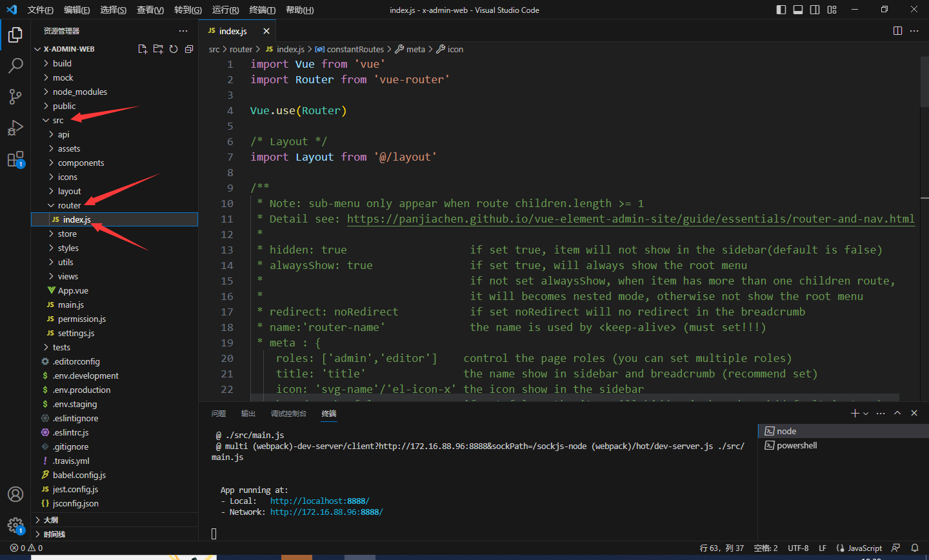Open the Source Control view
929x560 pixels.
pyautogui.click(x=15, y=97)
